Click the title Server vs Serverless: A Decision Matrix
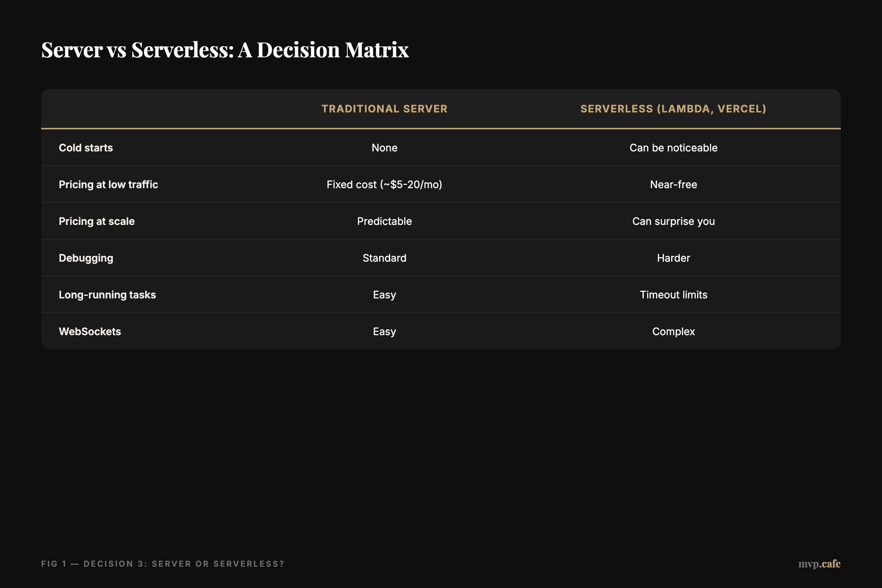The height and width of the screenshot is (588, 882). tap(225, 49)
